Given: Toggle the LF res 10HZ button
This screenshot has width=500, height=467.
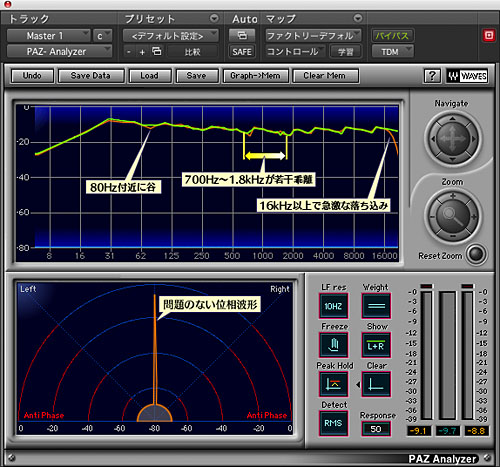Looking at the screenshot, I should click(x=334, y=306).
